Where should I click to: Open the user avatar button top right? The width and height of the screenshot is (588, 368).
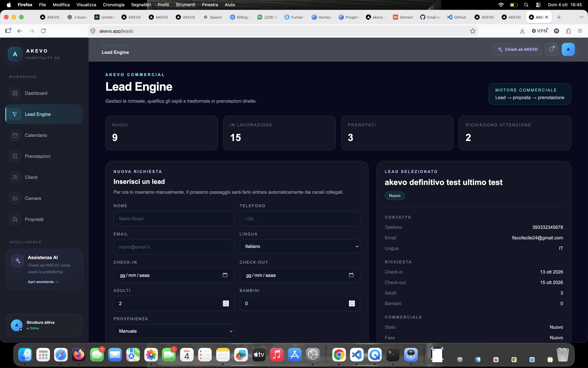point(568,49)
